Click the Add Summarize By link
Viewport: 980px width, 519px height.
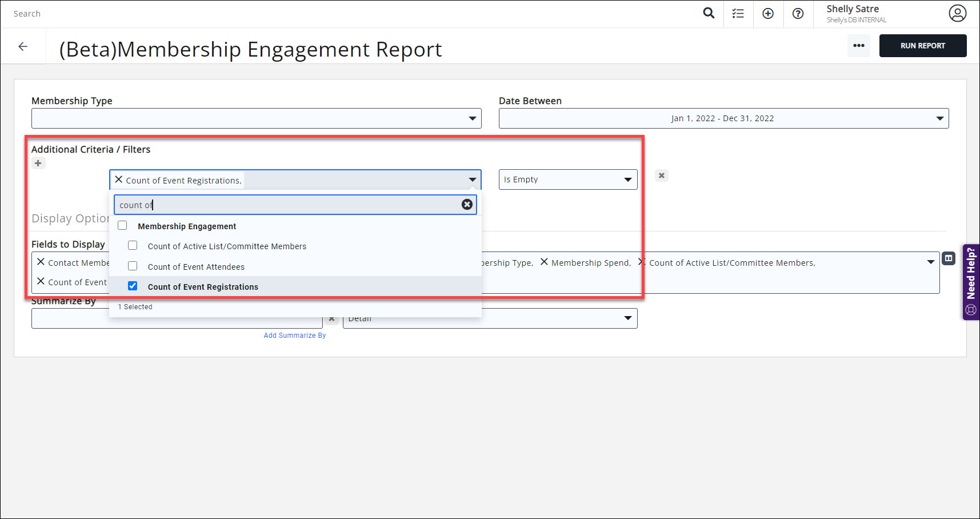point(294,336)
